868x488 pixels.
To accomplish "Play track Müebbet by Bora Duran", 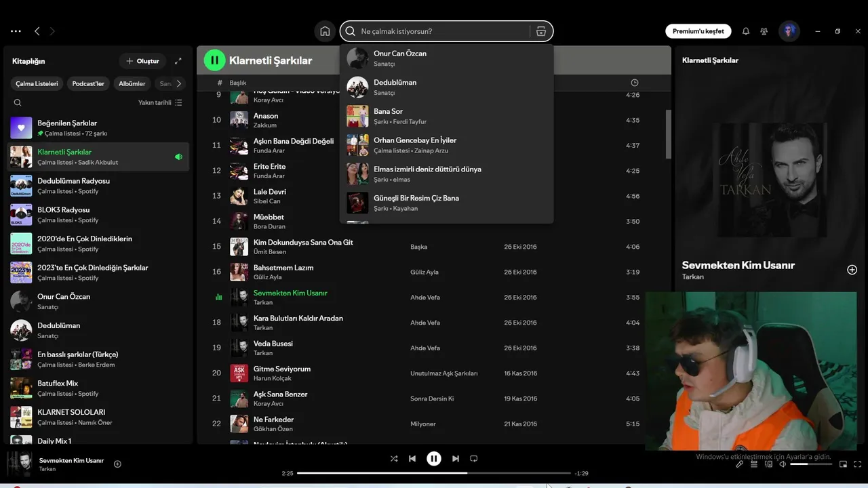I will (269, 217).
